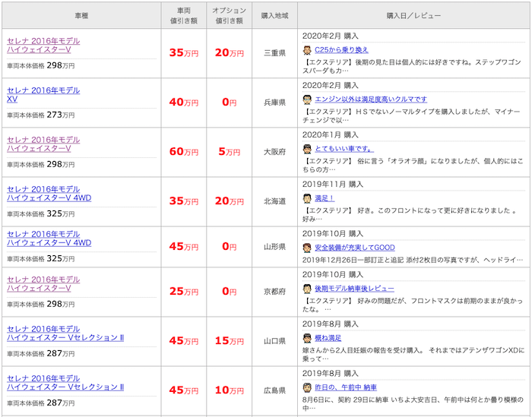Click 0円 option discount in 山形県 row
The height and width of the screenshot is (417, 532).
[230, 246]
